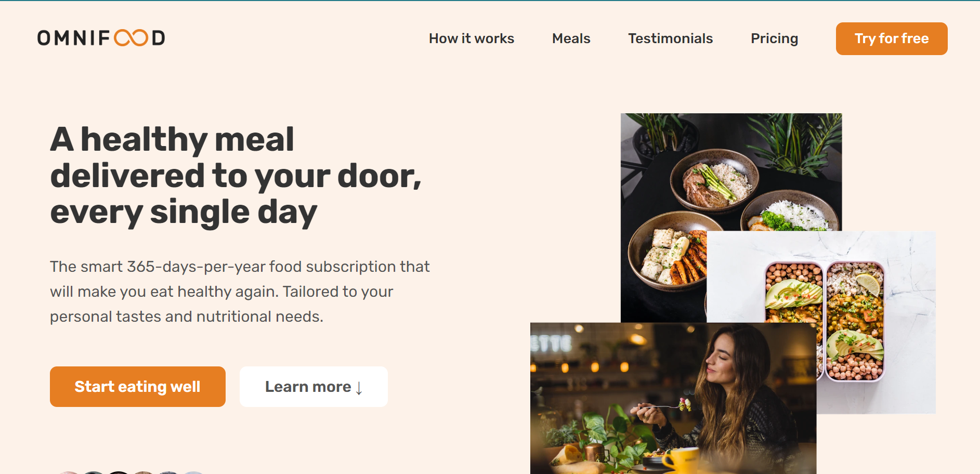Click the glowing sign in restaurant photo
The width and height of the screenshot is (980, 474).
point(551,344)
